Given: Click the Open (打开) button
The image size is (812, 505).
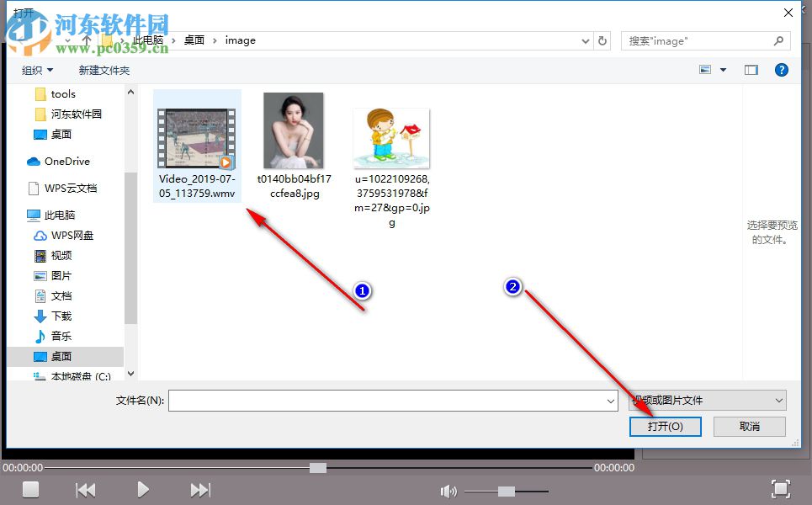Looking at the screenshot, I should pos(665,426).
